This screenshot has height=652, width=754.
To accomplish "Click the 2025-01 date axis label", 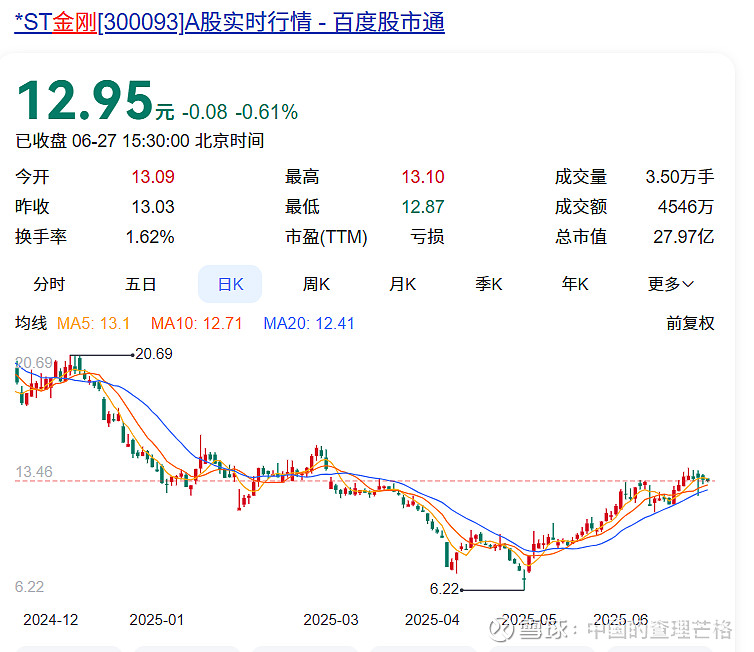I will click(156, 620).
